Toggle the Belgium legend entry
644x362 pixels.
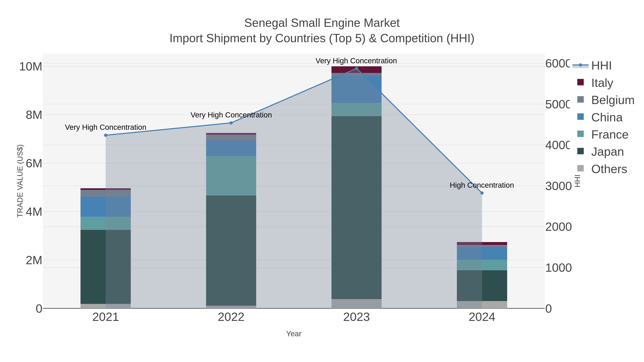[606, 100]
